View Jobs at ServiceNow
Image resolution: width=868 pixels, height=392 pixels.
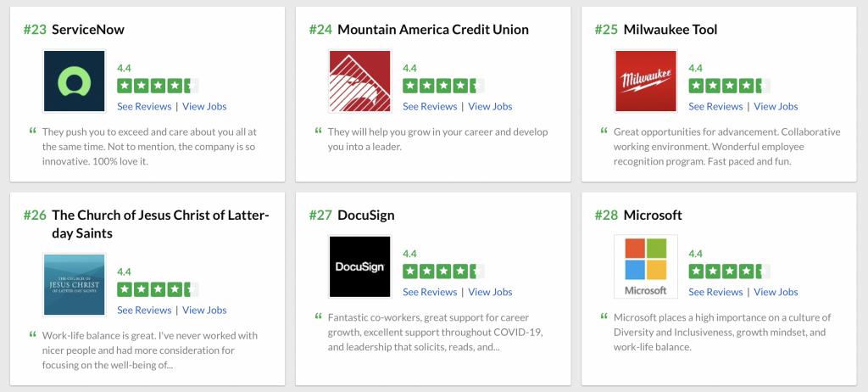pyautogui.click(x=204, y=106)
